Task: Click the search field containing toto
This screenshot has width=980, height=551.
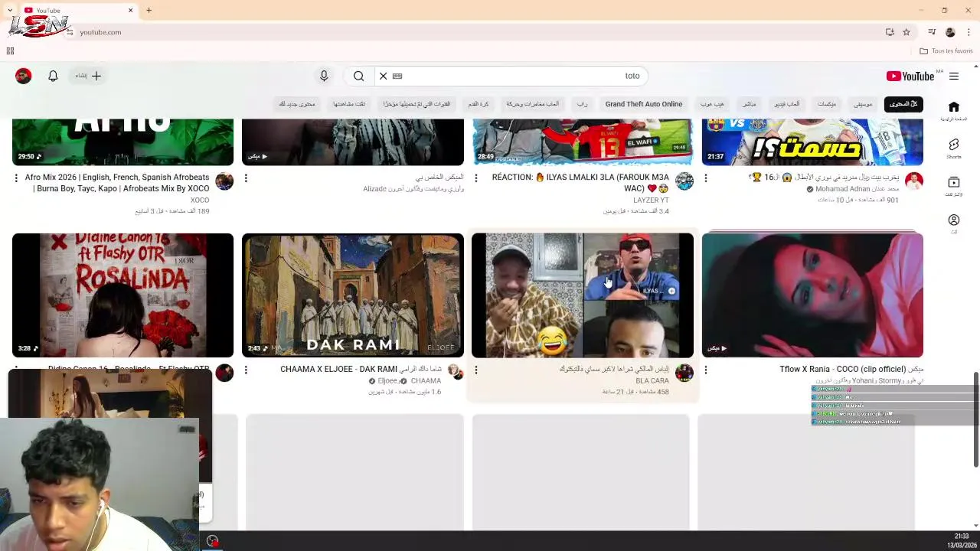Action: (x=513, y=76)
